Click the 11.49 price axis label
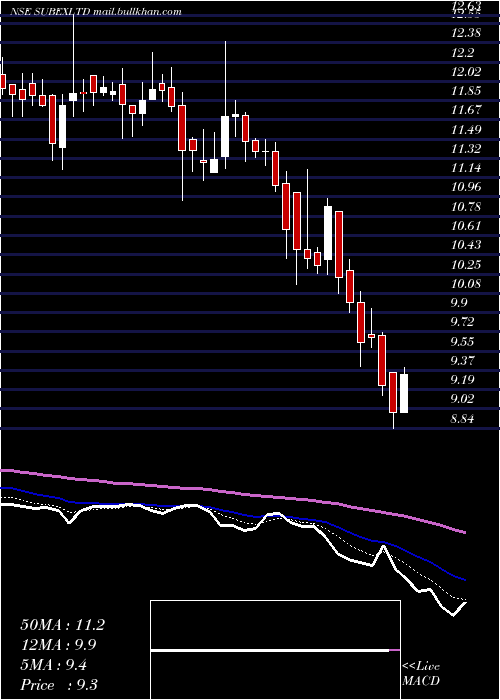The height and width of the screenshot is (700, 500). pos(466,129)
